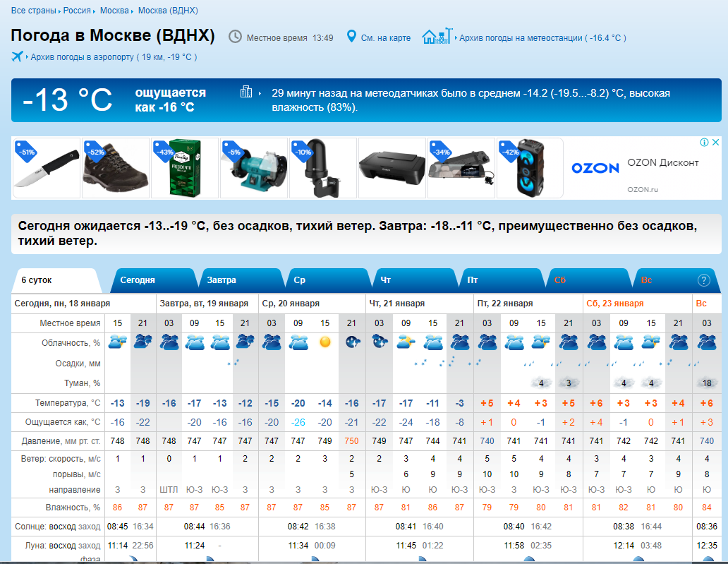Image resolution: width=728 pixels, height=564 pixels.
Task: Click the clock icon next to local time
Action: click(x=235, y=37)
